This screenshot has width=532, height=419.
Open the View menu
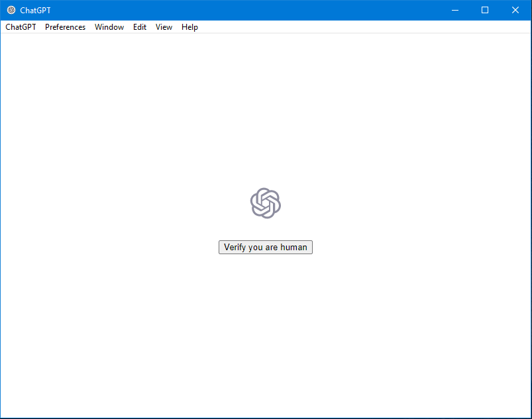tap(164, 27)
